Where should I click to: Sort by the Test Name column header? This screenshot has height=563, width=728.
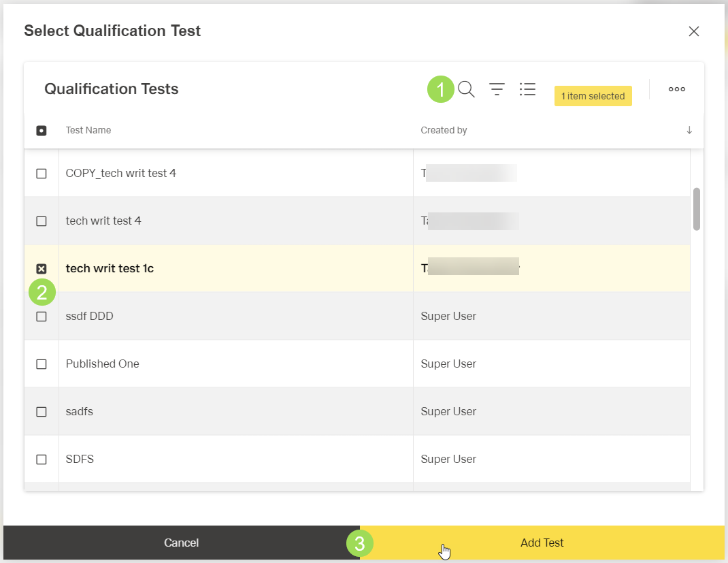88,130
